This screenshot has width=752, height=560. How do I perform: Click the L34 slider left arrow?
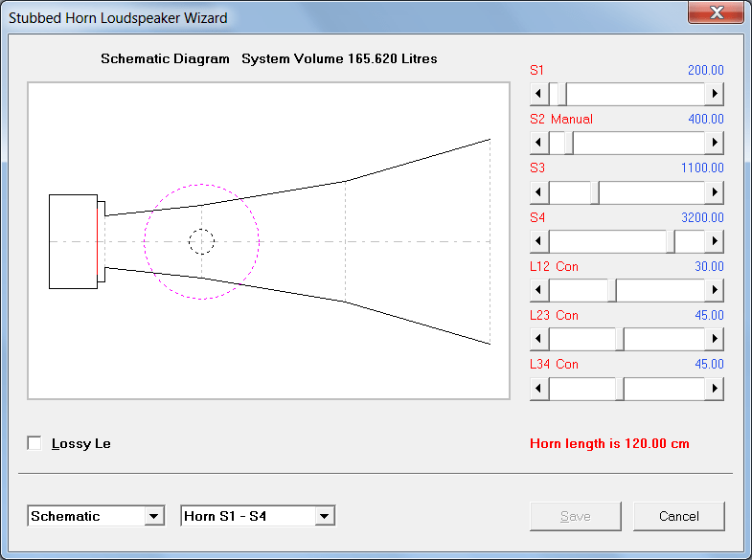click(539, 388)
